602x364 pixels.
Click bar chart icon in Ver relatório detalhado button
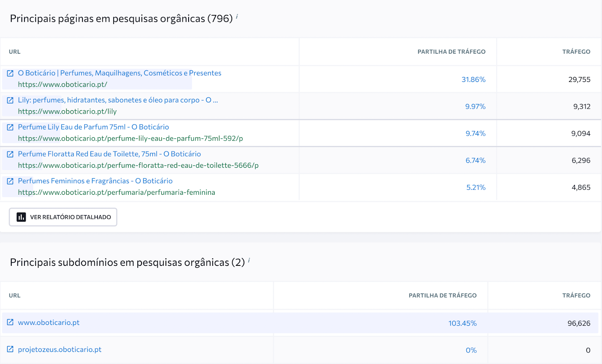click(21, 217)
